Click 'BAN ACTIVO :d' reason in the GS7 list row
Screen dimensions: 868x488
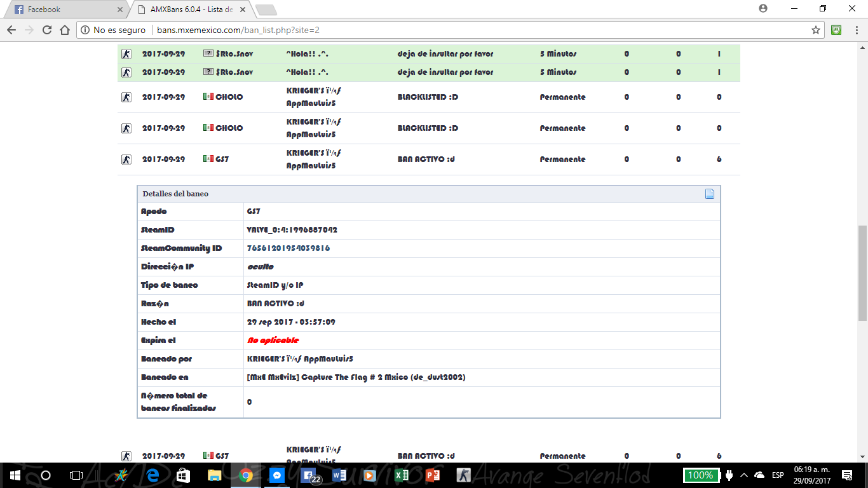(426, 159)
